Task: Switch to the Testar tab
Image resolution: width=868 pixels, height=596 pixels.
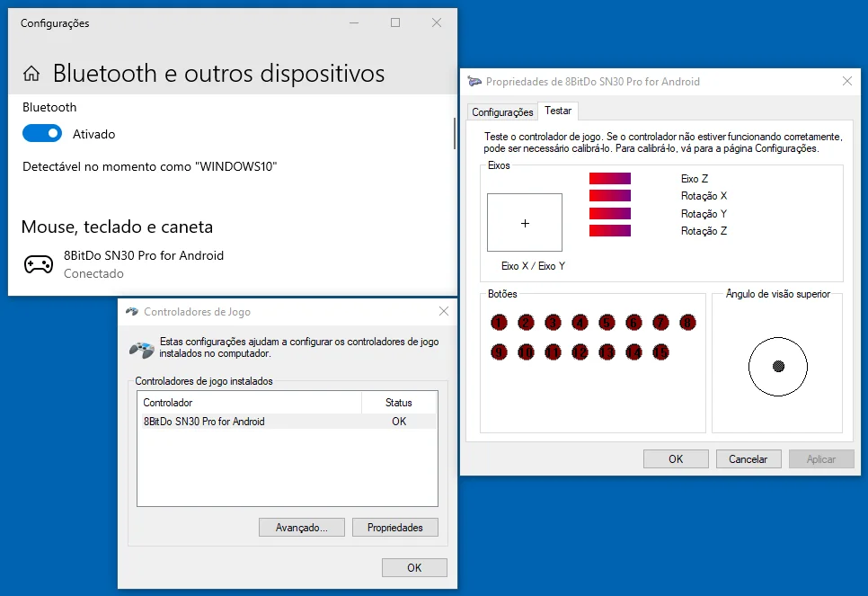Action: (558, 111)
